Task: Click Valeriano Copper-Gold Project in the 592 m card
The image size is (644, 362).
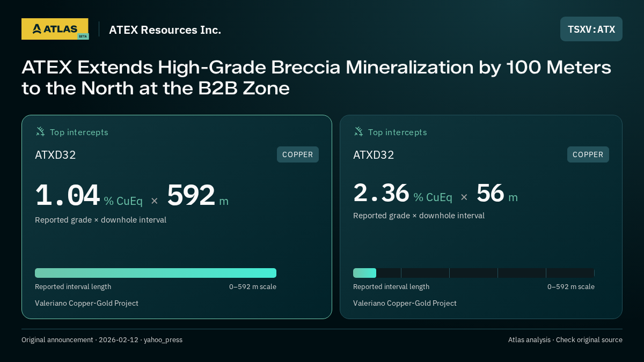Action: [x=86, y=303]
